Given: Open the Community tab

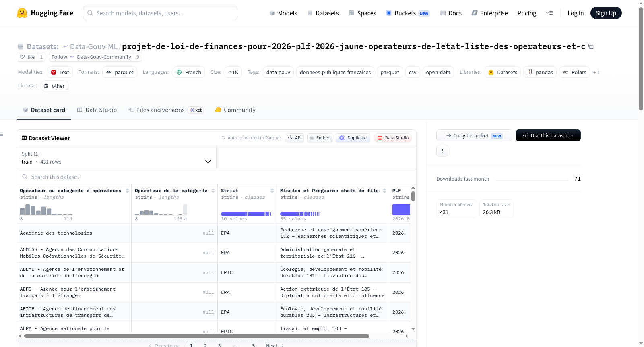Looking at the screenshot, I should [x=235, y=110].
